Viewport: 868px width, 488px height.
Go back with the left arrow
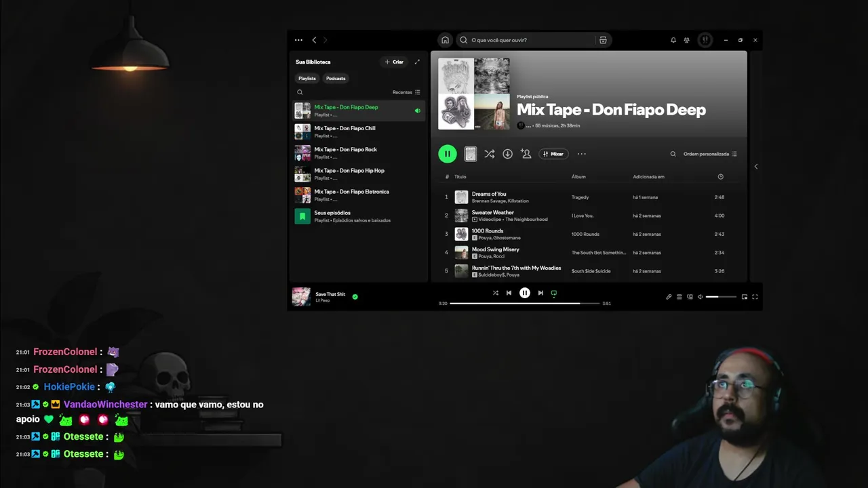coord(314,40)
